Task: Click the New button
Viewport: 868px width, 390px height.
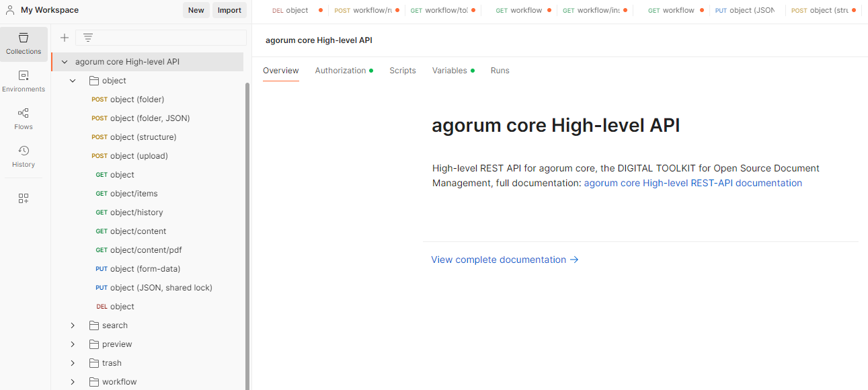Action: click(x=196, y=10)
